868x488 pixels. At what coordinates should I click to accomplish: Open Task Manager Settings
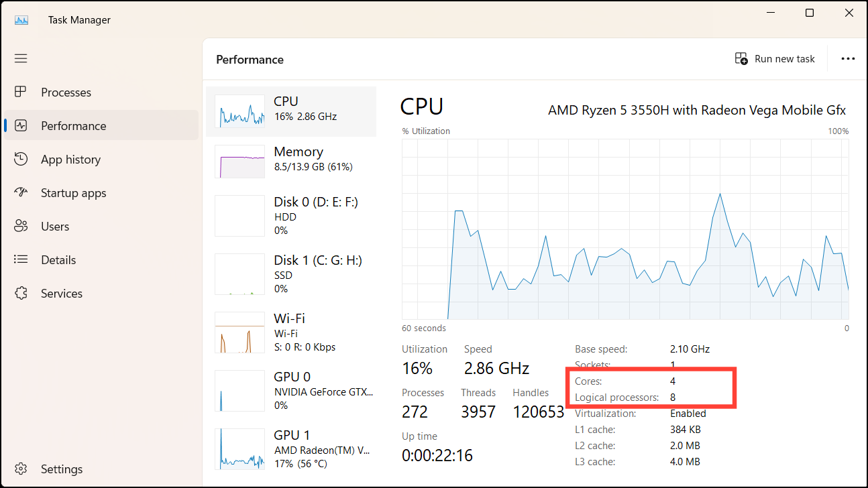click(21, 469)
